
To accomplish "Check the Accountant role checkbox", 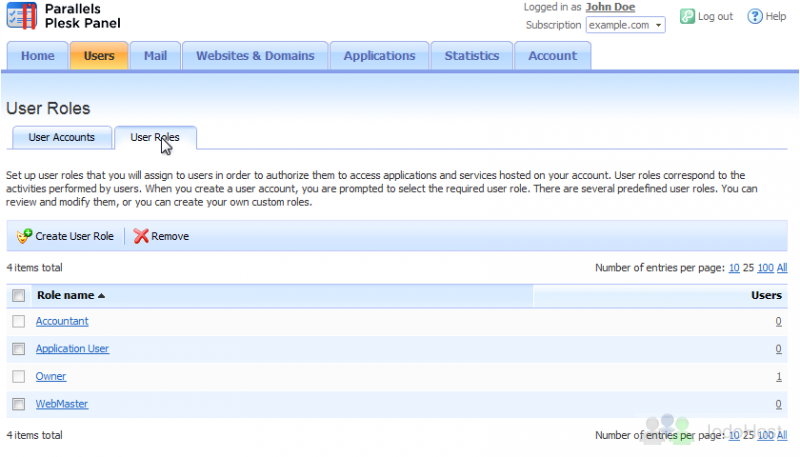I will coord(18,321).
